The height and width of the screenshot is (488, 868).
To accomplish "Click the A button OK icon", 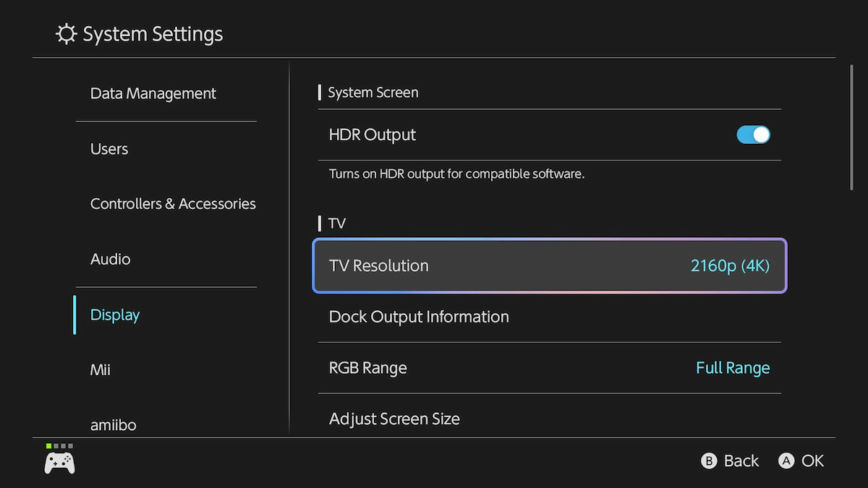I will (786, 461).
